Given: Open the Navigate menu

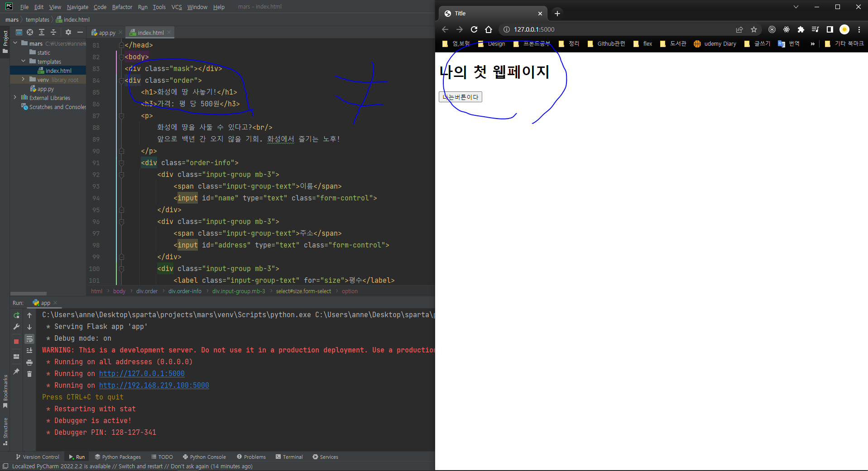Looking at the screenshot, I should 77,7.
